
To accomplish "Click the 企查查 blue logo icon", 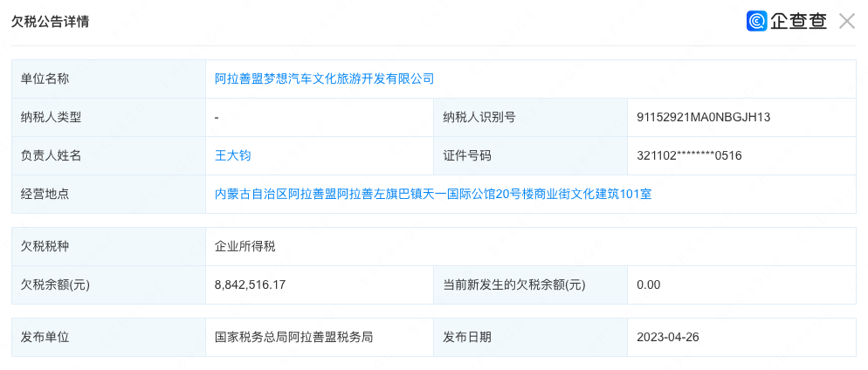I will point(756,22).
